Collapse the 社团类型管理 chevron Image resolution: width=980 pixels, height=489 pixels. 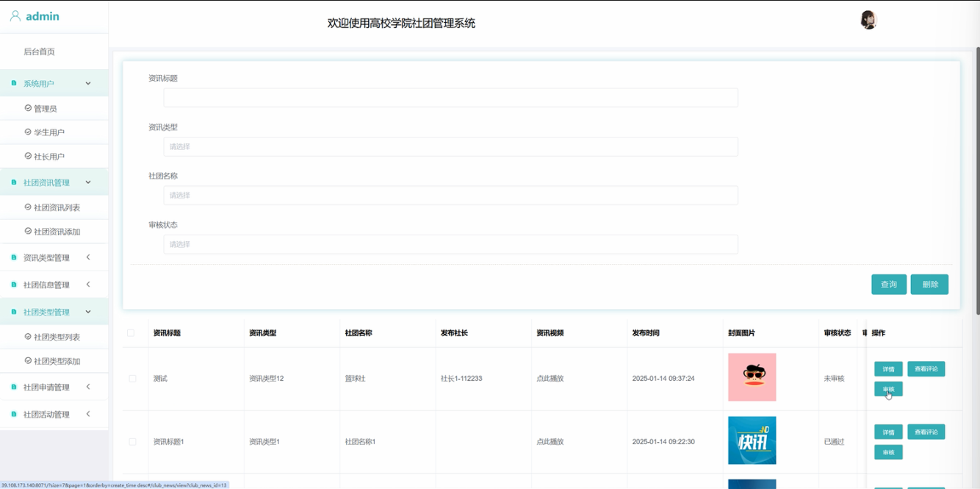click(x=88, y=312)
